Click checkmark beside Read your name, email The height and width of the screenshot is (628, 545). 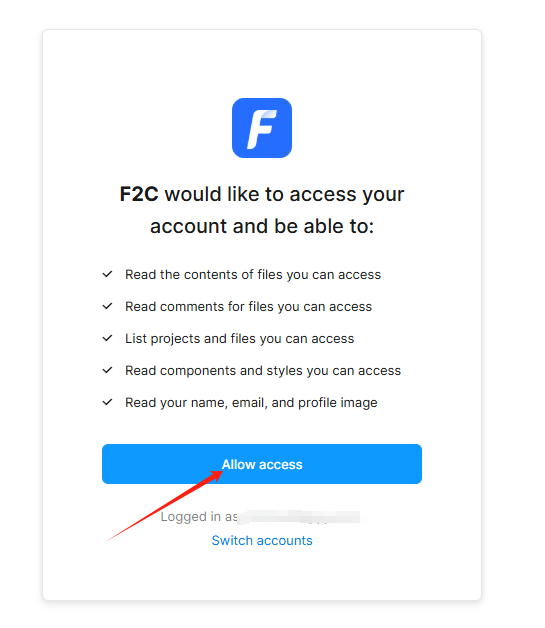[107, 402]
